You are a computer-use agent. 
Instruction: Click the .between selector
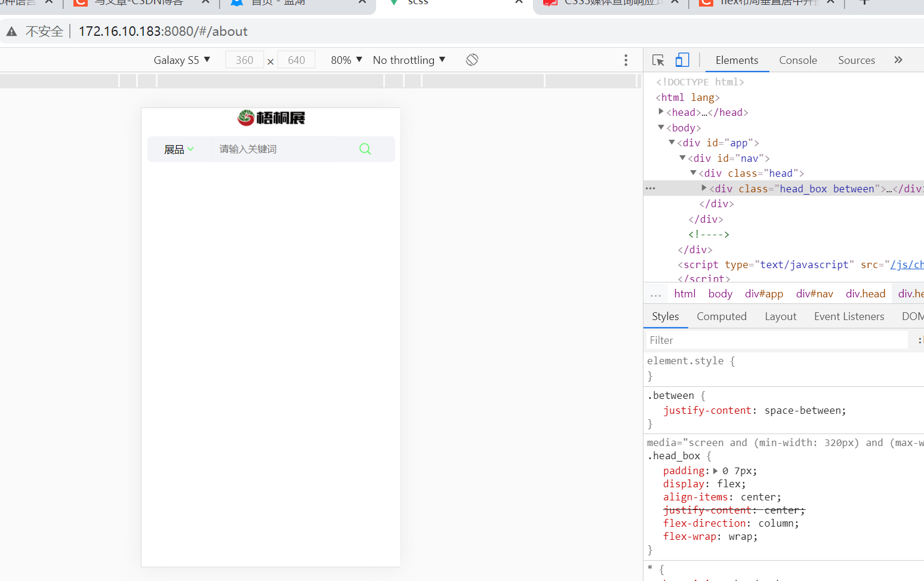pyautogui.click(x=670, y=395)
